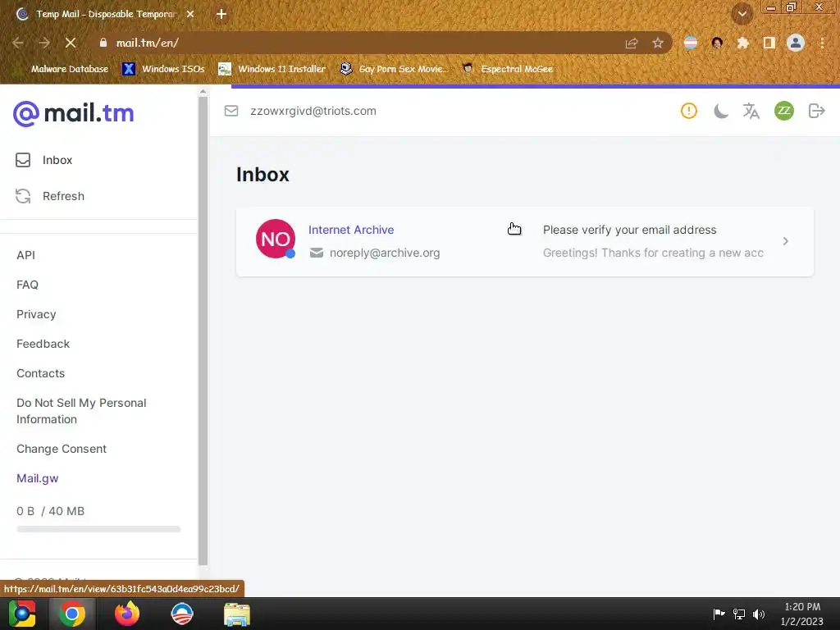Close the Temp Mail tab

coord(190,15)
